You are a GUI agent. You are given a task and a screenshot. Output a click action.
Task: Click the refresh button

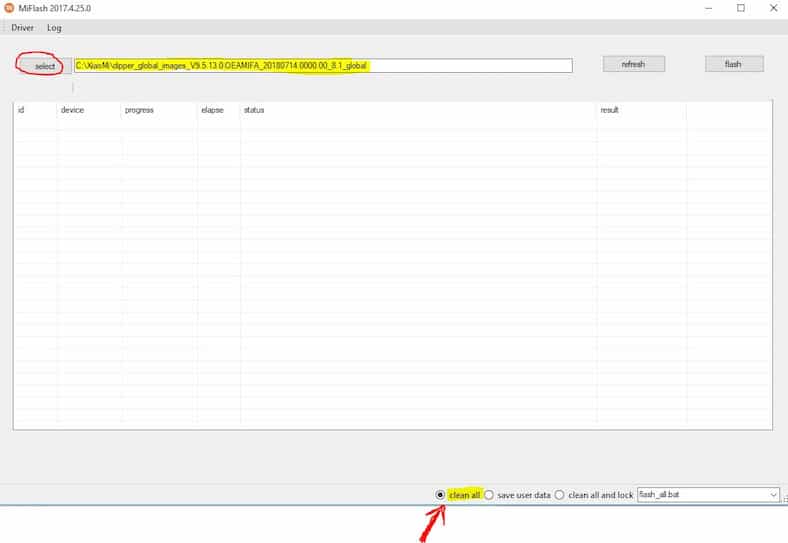pos(633,64)
